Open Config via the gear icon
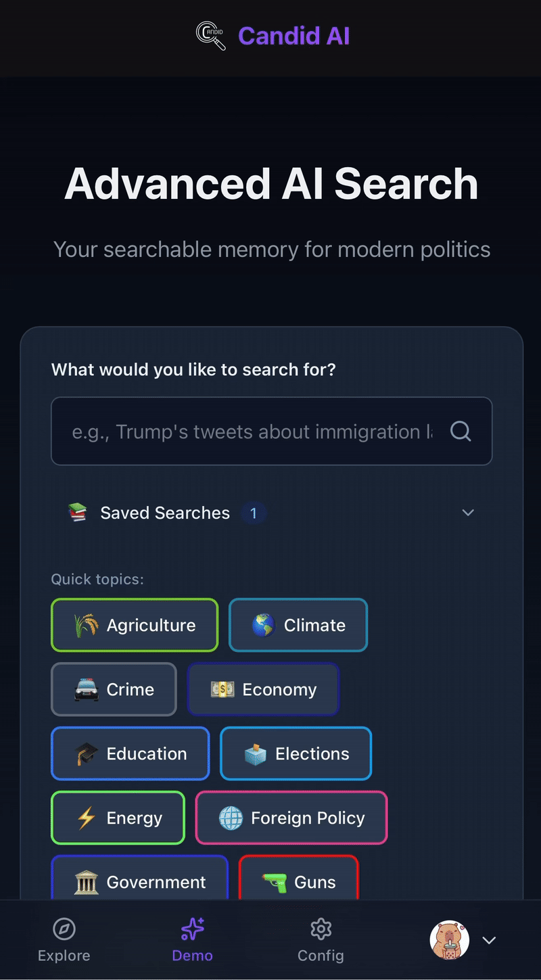Viewport: 541px width, 980px height. tap(321, 929)
